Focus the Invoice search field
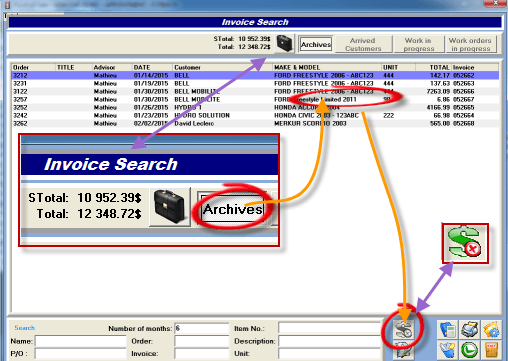The height and width of the screenshot is (361, 508). point(202,353)
